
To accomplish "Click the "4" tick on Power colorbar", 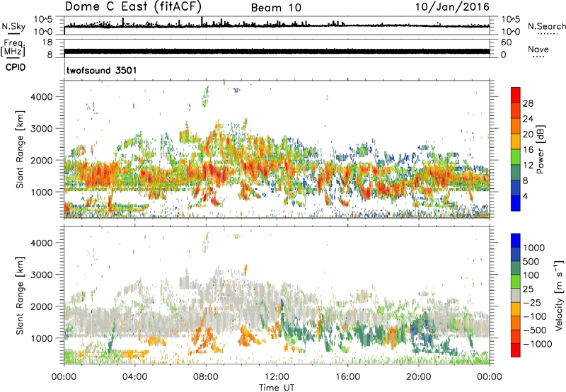I will coord(526,196).
